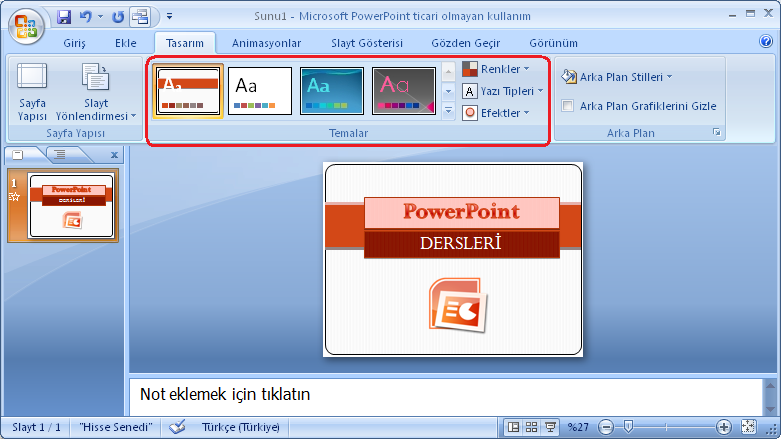Open the themes gallery More arrow
Viewport: 781px width, 440px height.
pyautogui.click(x=448, y=111)
